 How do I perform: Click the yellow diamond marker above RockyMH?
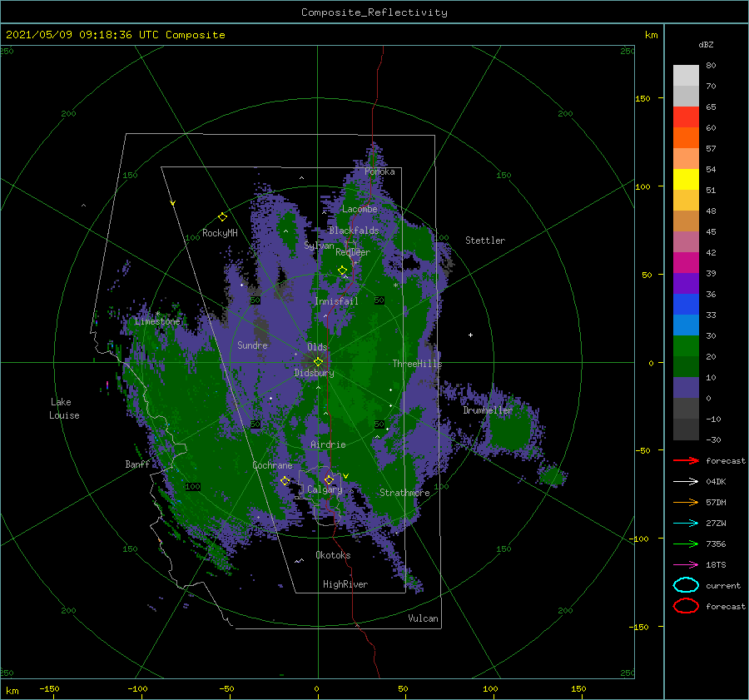(222, 217)
